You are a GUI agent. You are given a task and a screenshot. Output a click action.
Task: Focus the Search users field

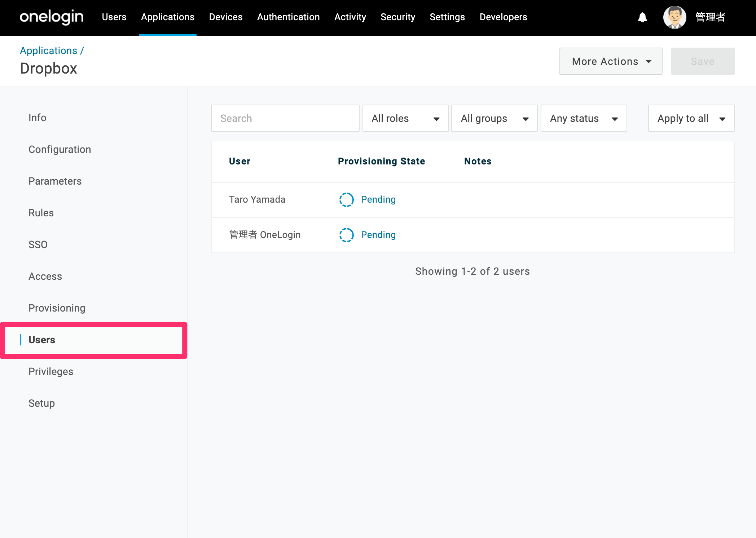(285, 118)
